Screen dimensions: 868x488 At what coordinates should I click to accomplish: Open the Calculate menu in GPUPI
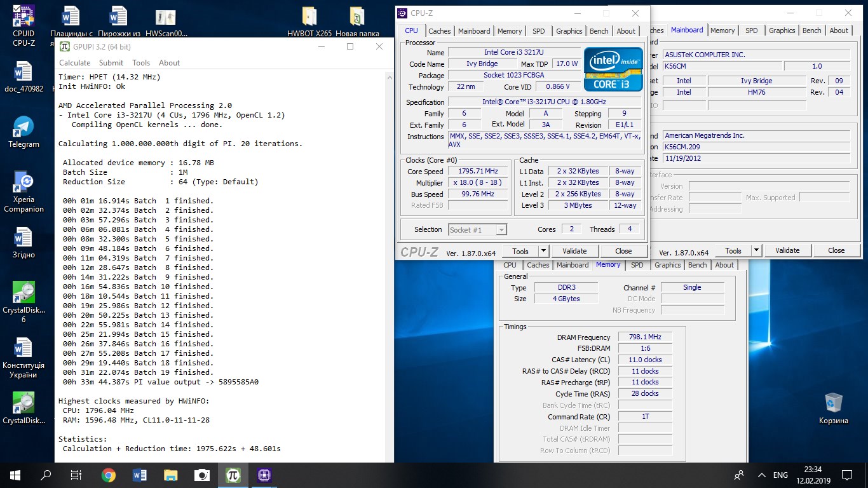tap(75, 62)
